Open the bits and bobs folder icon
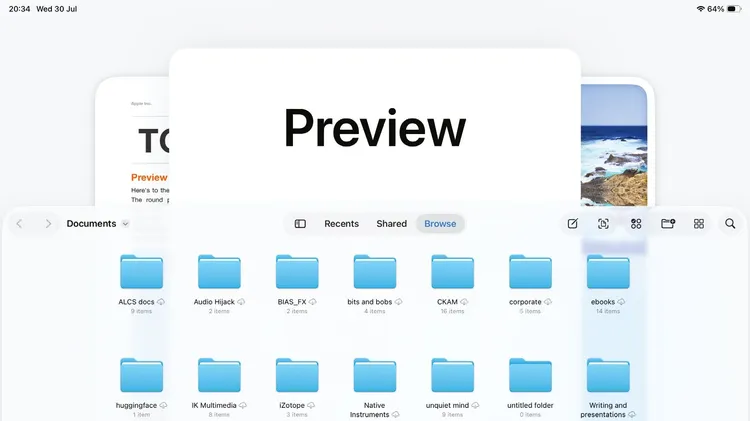This screenshot has height=421, width=750. click(375, 271)
